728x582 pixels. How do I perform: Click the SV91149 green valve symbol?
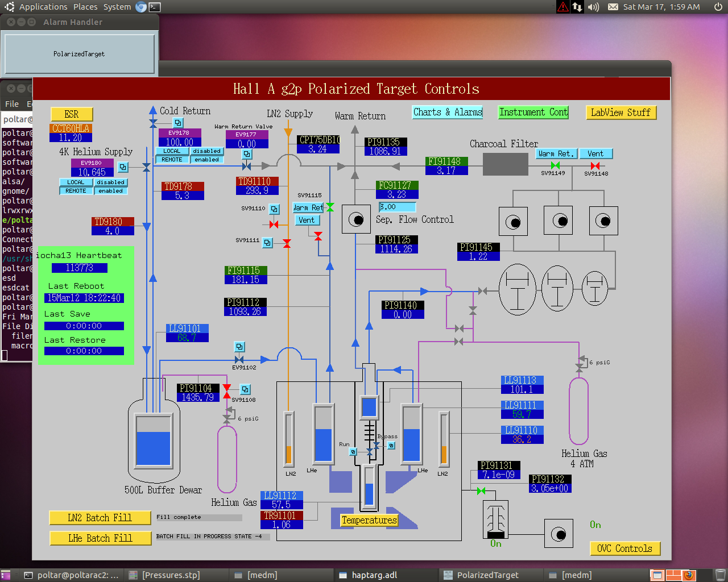pyautogui.click(x=556, y=166)
